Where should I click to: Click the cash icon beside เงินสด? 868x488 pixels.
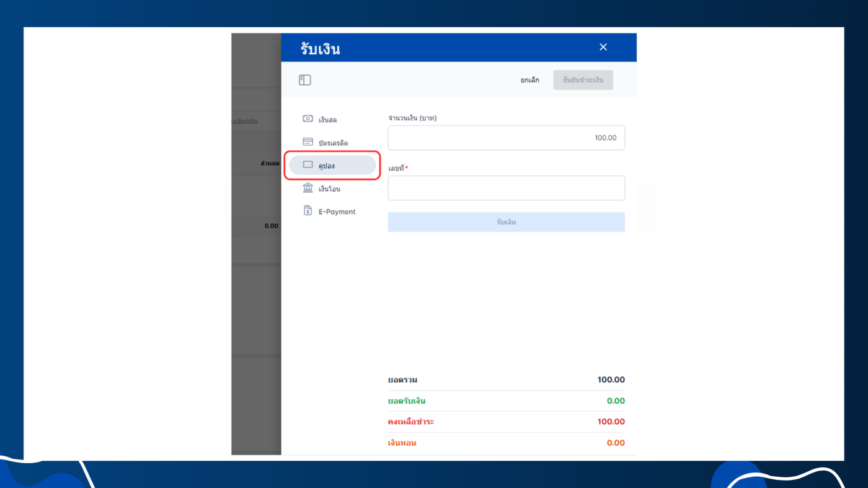point(308,118)
